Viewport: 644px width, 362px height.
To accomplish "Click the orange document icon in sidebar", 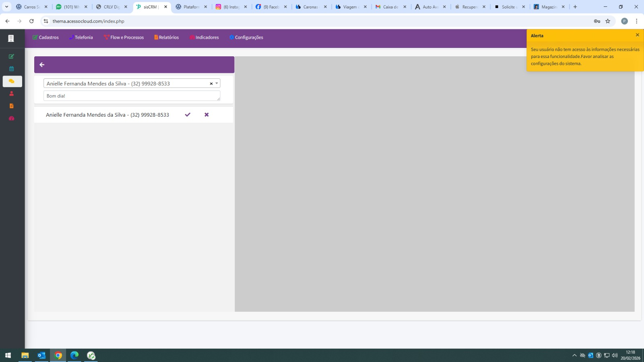I will [x=12, y=106].
